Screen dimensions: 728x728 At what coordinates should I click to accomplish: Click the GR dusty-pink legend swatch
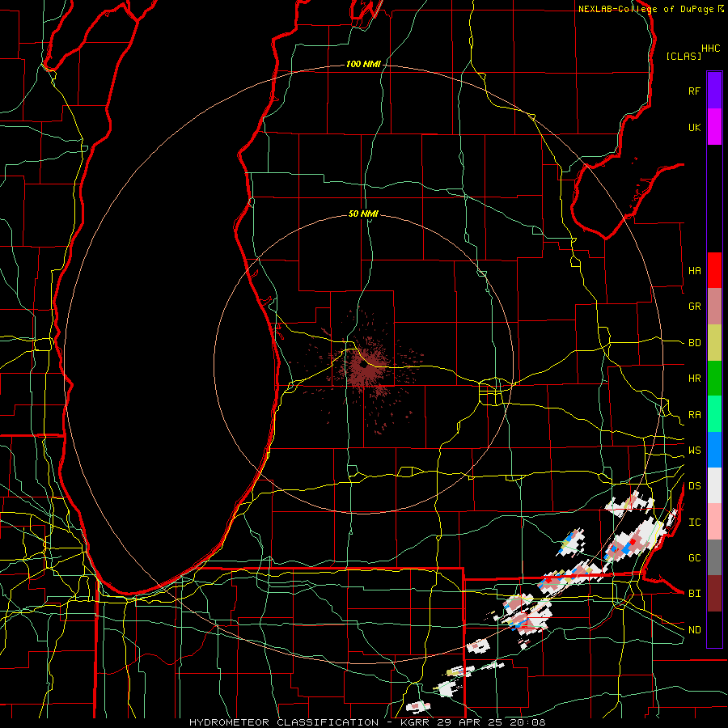[x=714, y=307]
